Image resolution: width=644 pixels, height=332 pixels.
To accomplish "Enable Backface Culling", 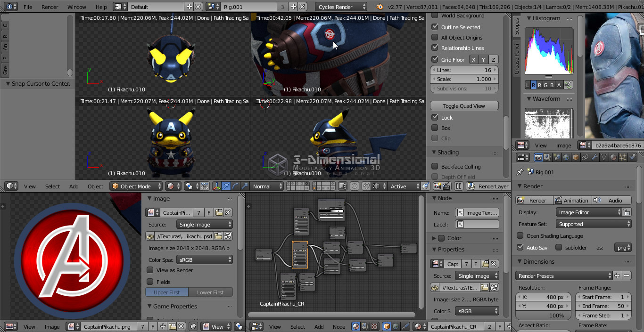I will pyautogui.click(x=435, y=166).
